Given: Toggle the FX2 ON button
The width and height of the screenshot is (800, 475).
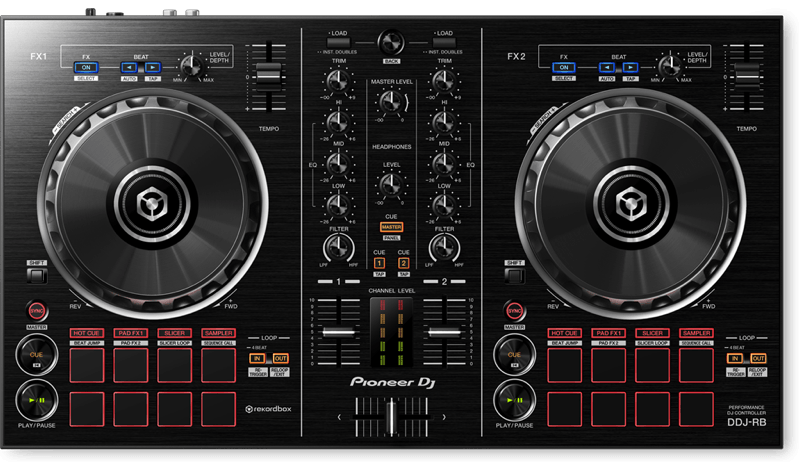Looking at the screenshot, I should [564, 67].
